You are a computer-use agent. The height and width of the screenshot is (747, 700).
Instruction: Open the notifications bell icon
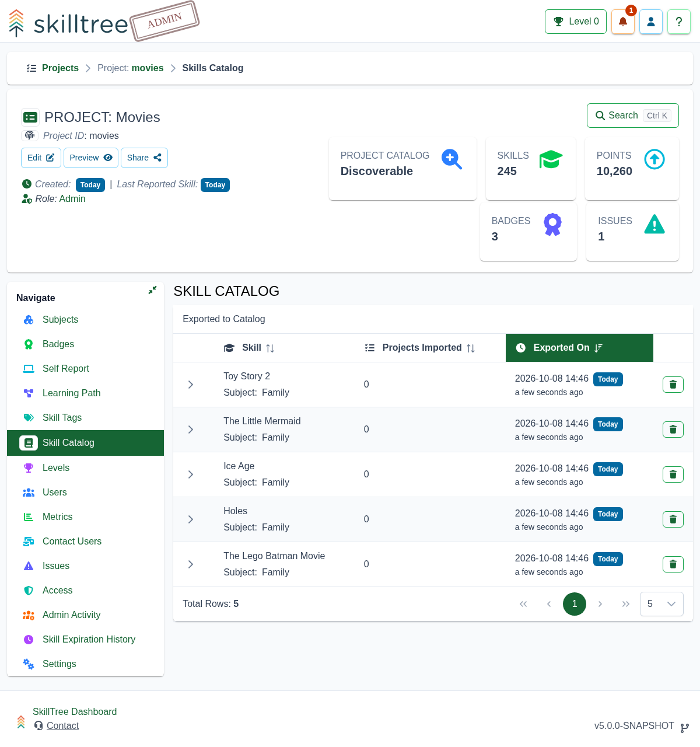[622, 22]
